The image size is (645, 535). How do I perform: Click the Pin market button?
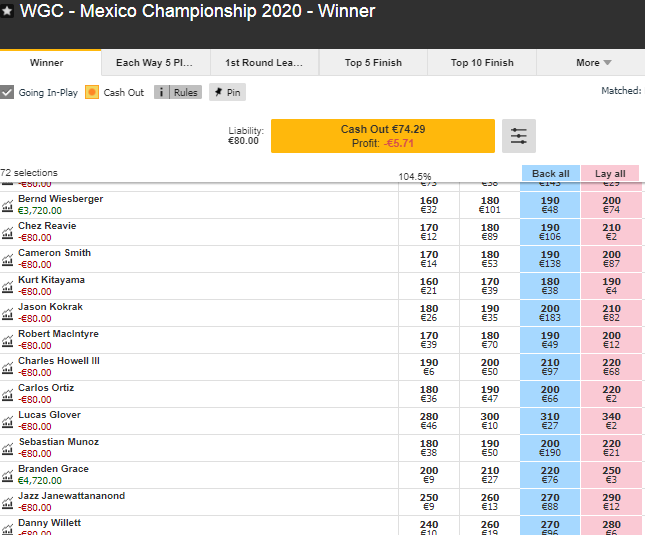(x=227, y=92)
